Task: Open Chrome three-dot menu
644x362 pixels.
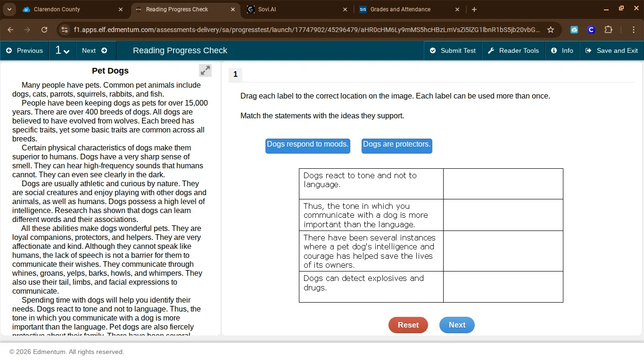Action: (634, 30)
